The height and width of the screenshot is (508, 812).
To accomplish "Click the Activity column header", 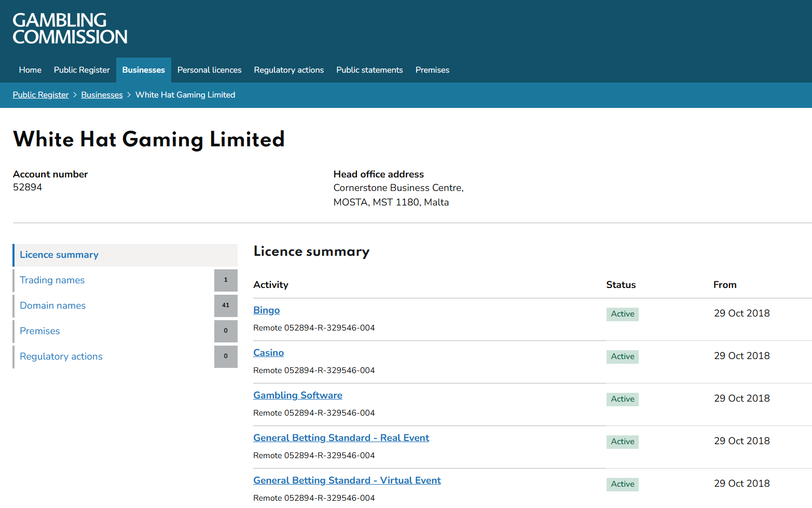I will click(271, 285).
